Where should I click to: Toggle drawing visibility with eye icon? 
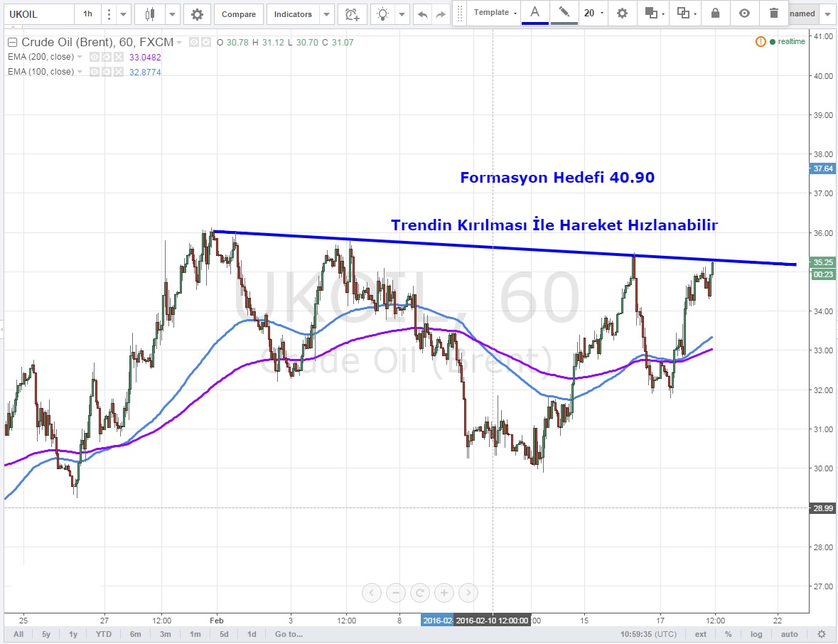[744, 13]
